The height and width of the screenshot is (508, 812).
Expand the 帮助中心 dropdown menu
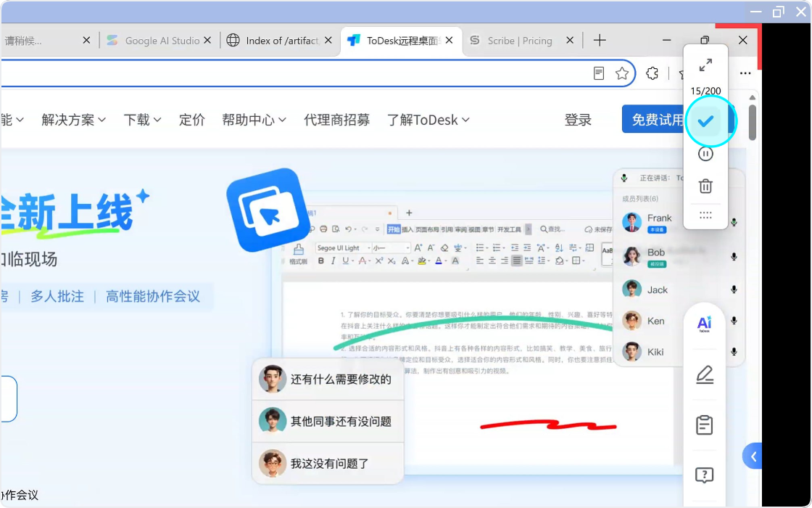[254, 120]
